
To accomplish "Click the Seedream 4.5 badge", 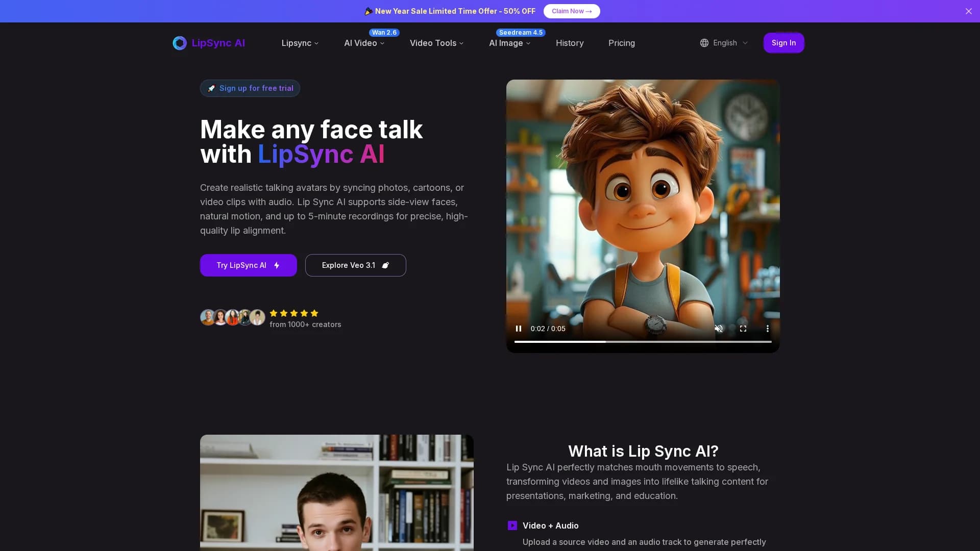I will coord(521,33).
